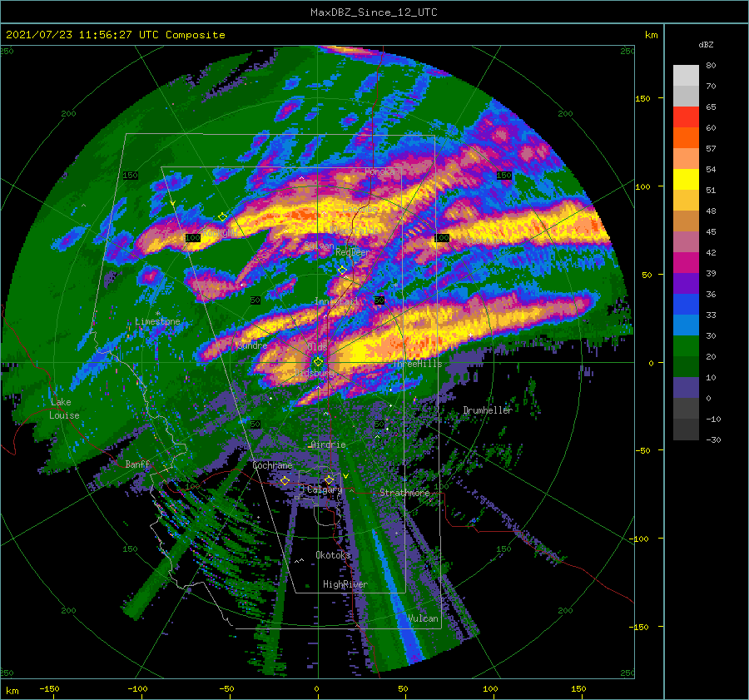
Task: Click the -50 label on bottom axis
Action: 226,689
